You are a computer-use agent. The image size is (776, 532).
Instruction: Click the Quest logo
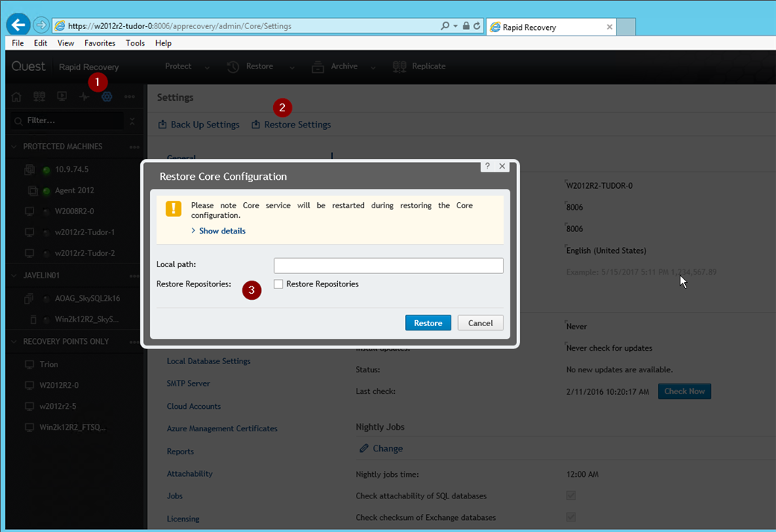28,66
